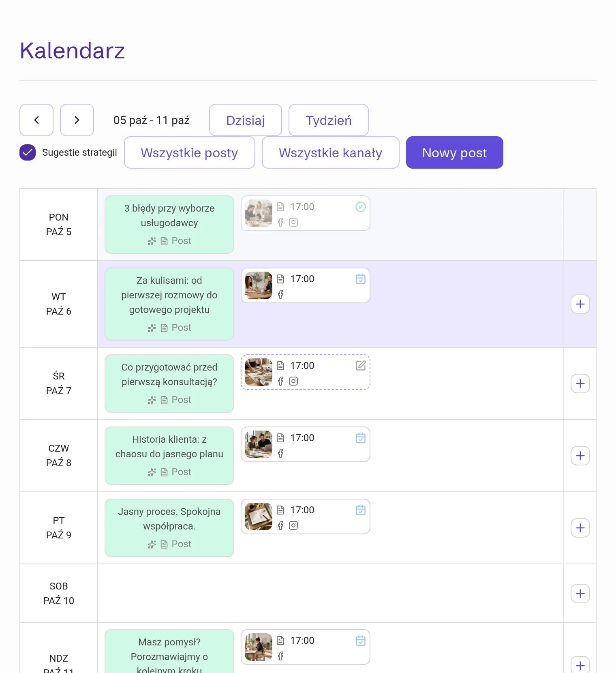
Task: Open suggestion 'Masz pomysł? Porozmawiajmy'
Action: tap(169, 652)
